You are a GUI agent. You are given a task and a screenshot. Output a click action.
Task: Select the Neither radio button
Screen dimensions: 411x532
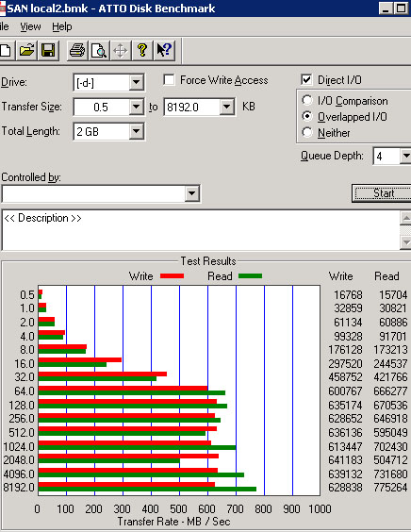[x=307, y=132]
